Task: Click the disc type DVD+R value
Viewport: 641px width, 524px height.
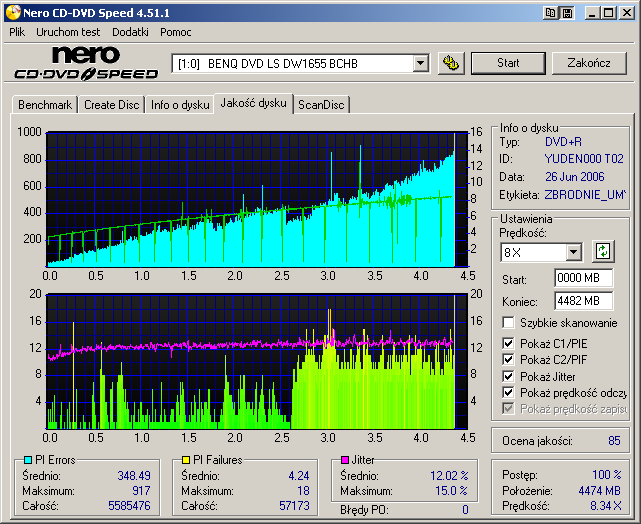Action: [563, 142]
